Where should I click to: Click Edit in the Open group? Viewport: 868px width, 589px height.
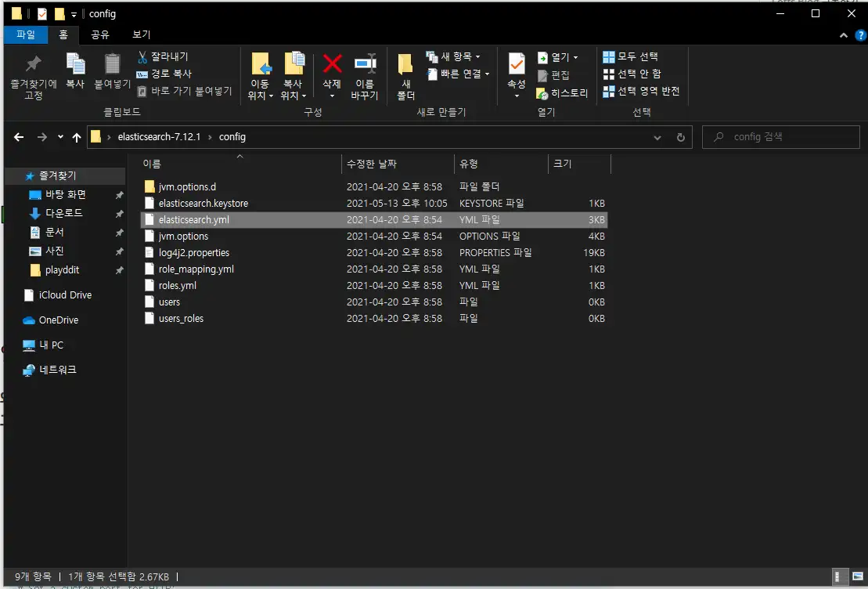[553, 75]
